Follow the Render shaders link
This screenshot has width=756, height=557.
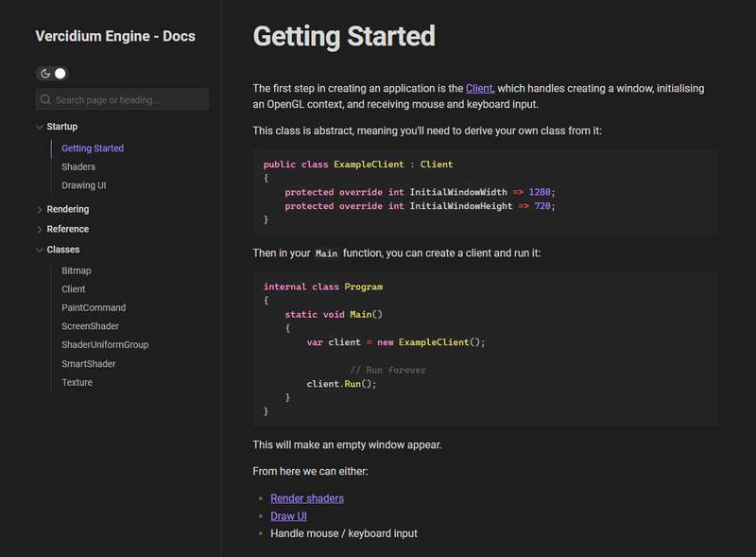307,498
